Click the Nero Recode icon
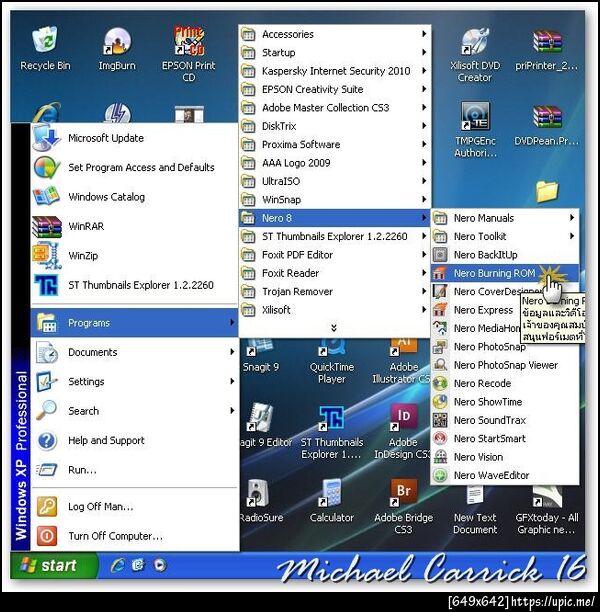Screen dimensions: 600x612 point(440,383)
